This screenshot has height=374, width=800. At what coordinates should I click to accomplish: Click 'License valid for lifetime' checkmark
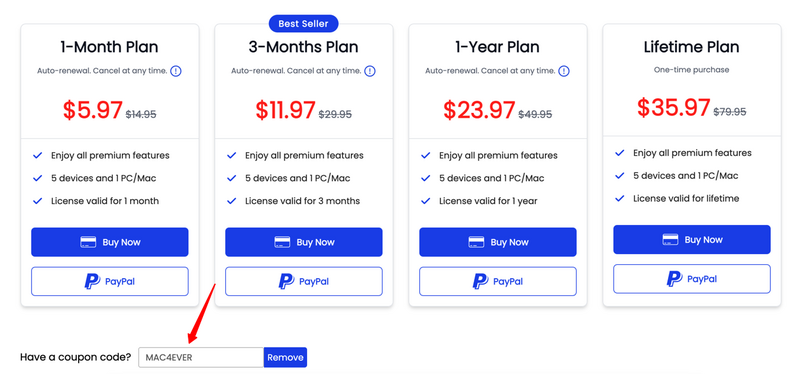tap(620, 198)
